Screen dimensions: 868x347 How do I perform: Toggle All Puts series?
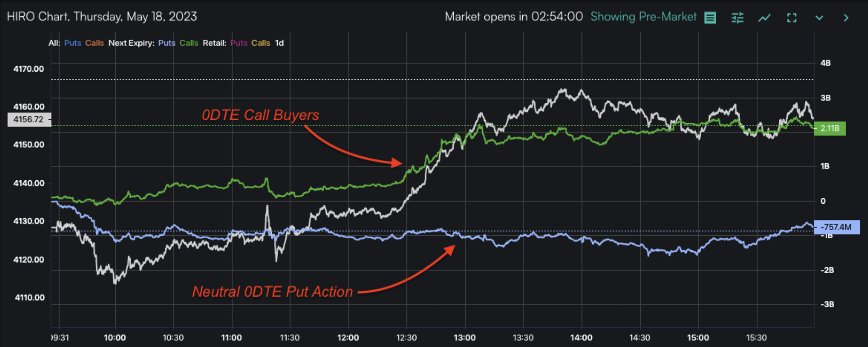point(73,43)
